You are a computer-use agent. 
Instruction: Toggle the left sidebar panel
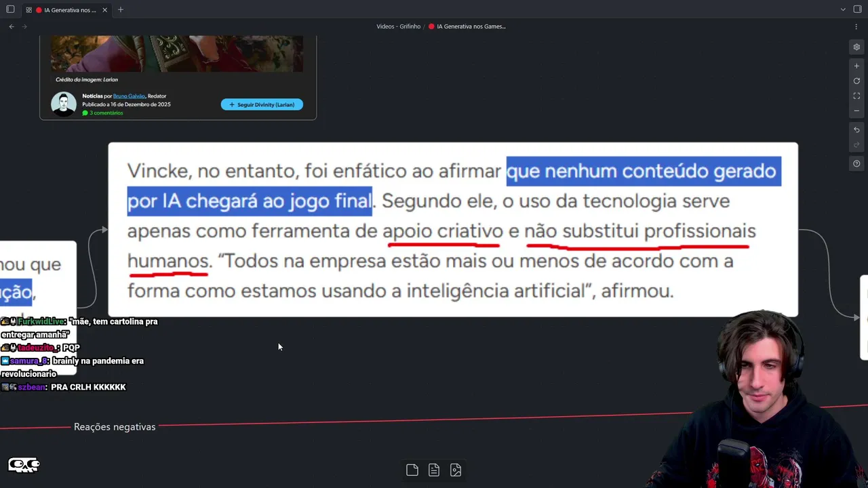[10, 9]
